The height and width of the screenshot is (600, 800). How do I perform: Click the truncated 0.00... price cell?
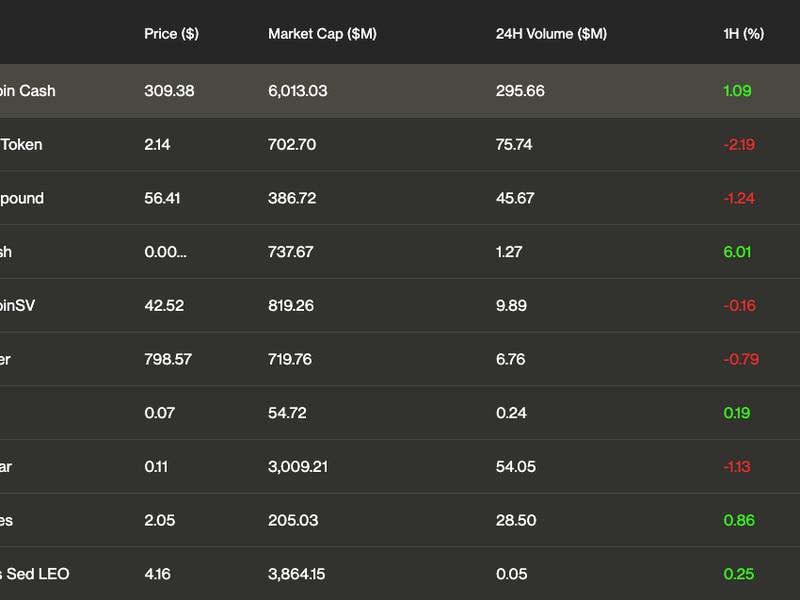click(x=165, y=252)
